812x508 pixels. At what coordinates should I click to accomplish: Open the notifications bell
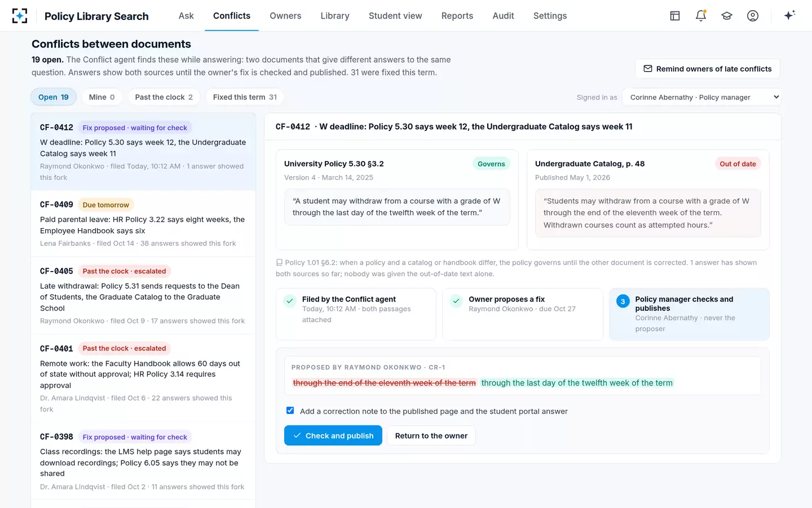701,16
